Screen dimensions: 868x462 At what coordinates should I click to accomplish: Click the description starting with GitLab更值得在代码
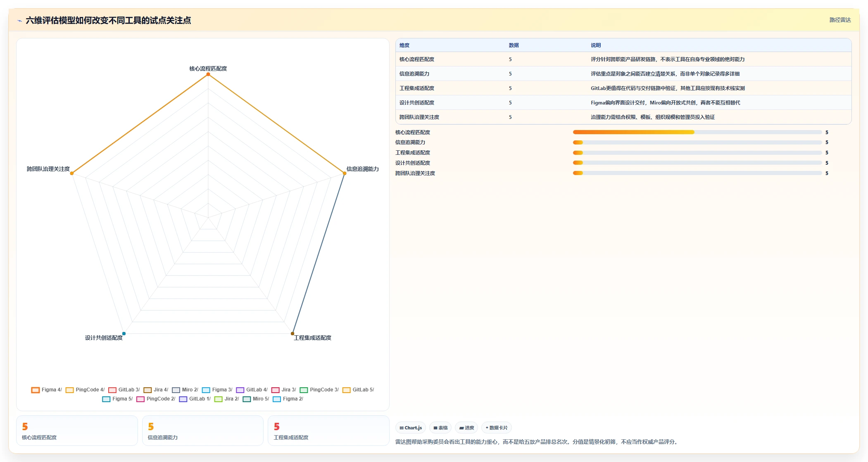(668, 88)
